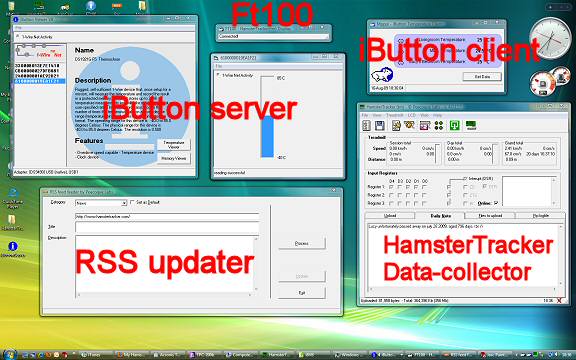Click the Session total vertical gauge bar

pyautogui.click(x=437, y=154)
